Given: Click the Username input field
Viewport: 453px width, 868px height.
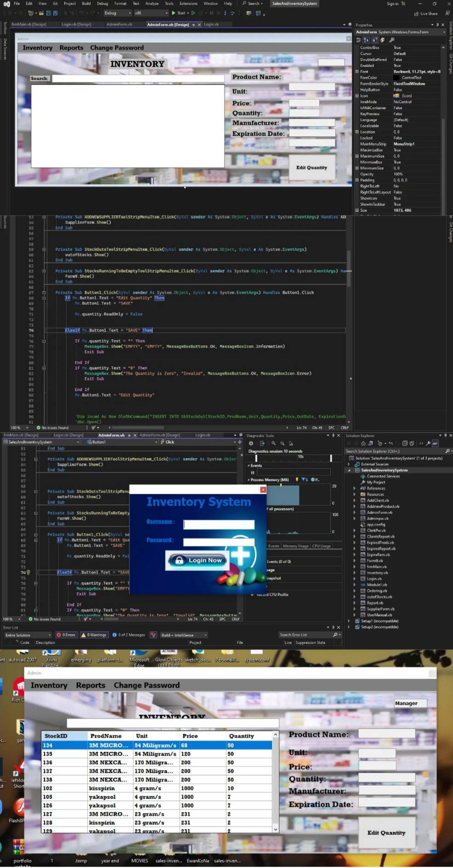Looking at the screenshot, I should pyautogui.click(x=219, y=524).
